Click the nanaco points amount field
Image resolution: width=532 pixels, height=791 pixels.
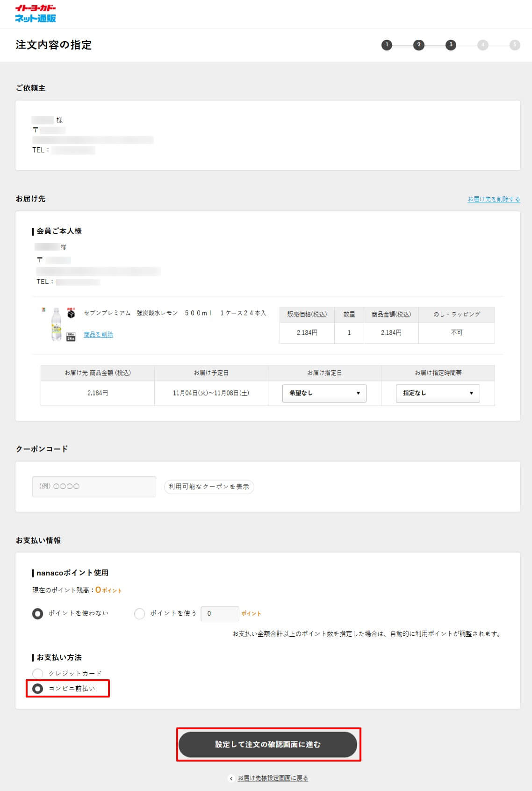[220, 613]
